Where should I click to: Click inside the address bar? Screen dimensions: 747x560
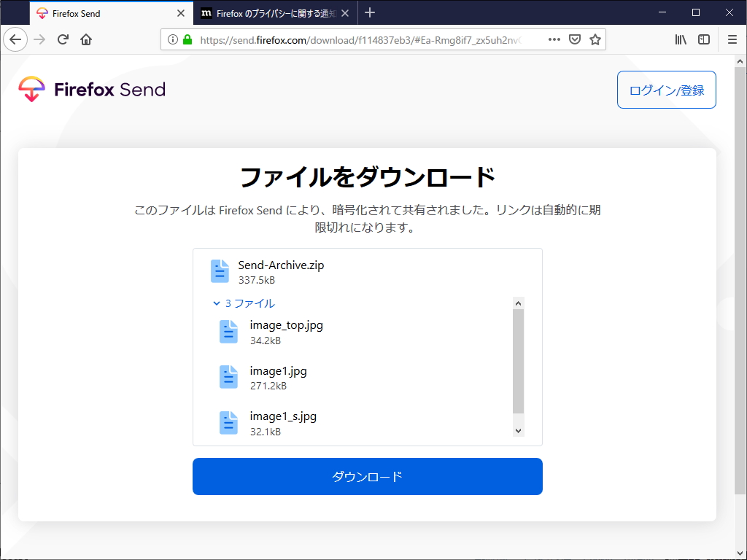coord(365,39)
